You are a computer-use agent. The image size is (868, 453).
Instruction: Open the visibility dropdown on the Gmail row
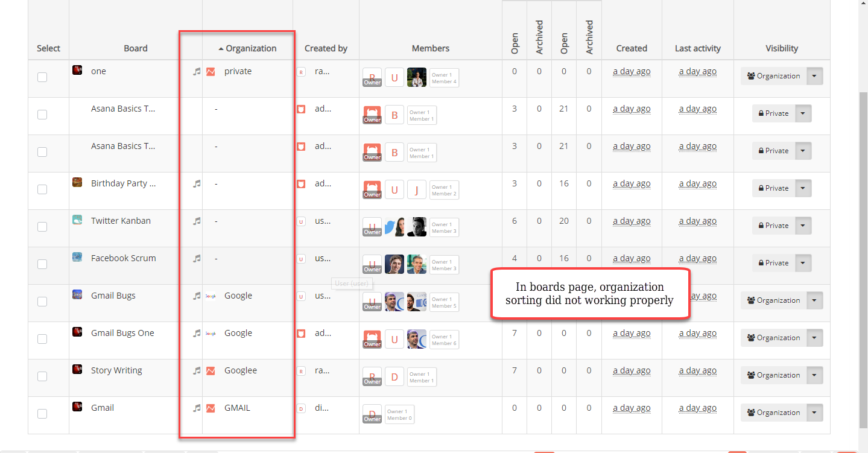pyautogui.click(x=814, y=412)
